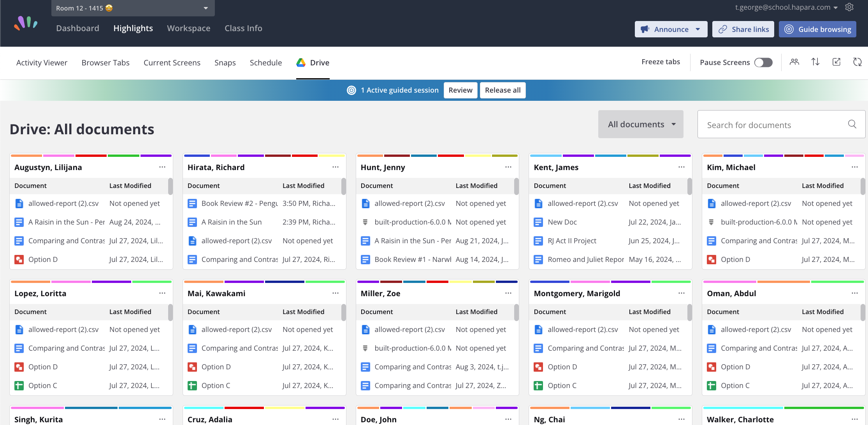Click the Singh, Kurita student name
Viewport: 868px width, 425px height.
coord(39,420)
